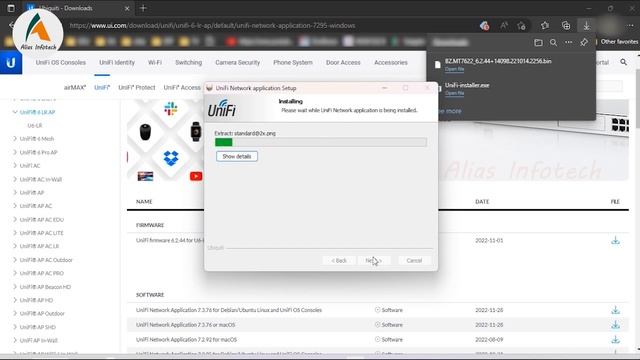Click the Ubiquiti U logo in site header
This screenshot has width=640, height=360.
(x=11, y=62)
